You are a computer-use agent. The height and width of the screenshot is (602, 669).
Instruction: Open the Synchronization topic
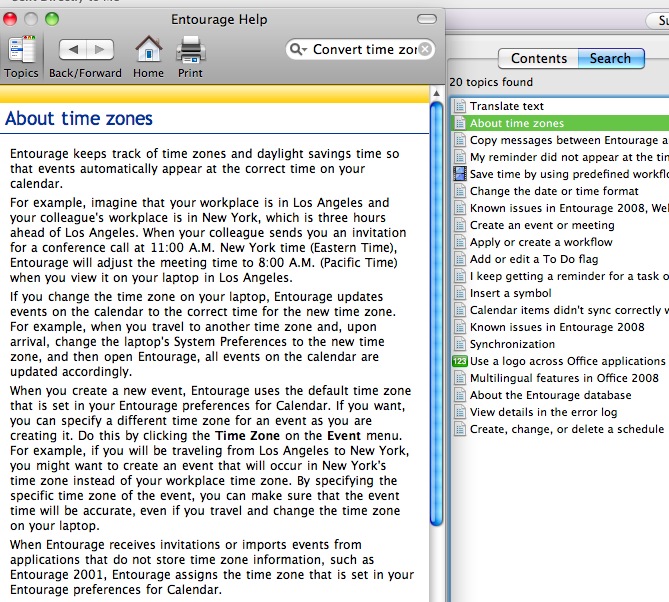click(x=560, y=344)
